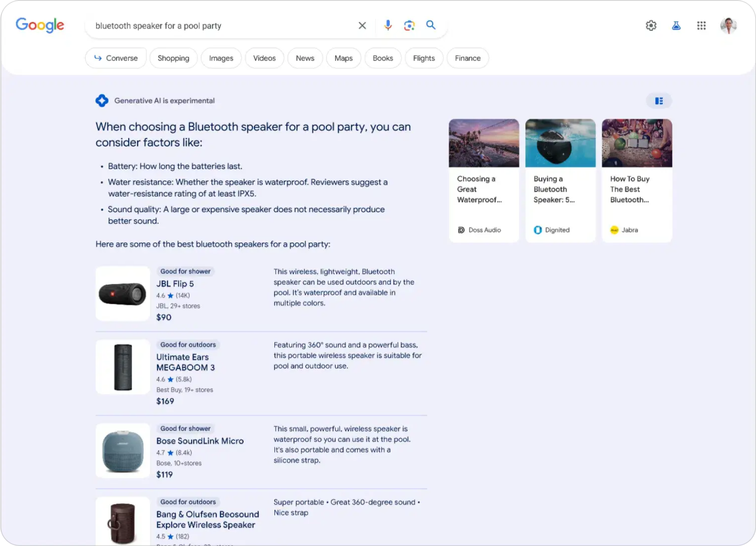
Task: Open Jabra How To Buy article
Action: point(637,180)
